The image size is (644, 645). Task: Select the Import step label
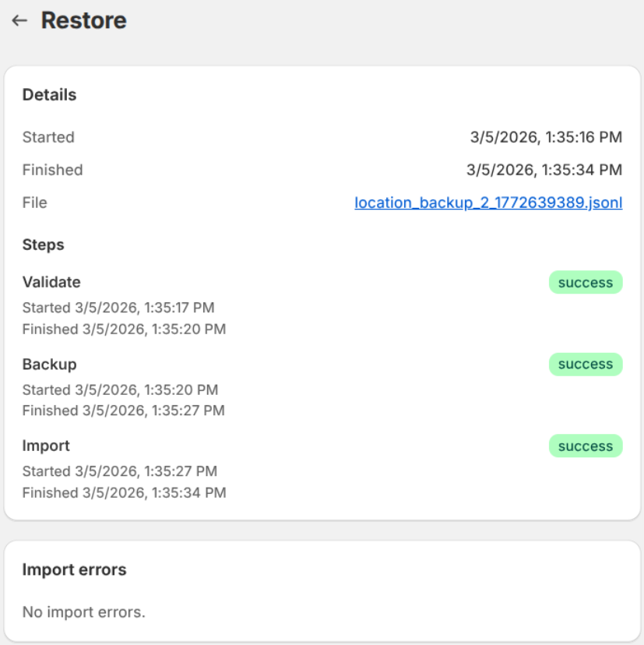(x=45, y=446)
